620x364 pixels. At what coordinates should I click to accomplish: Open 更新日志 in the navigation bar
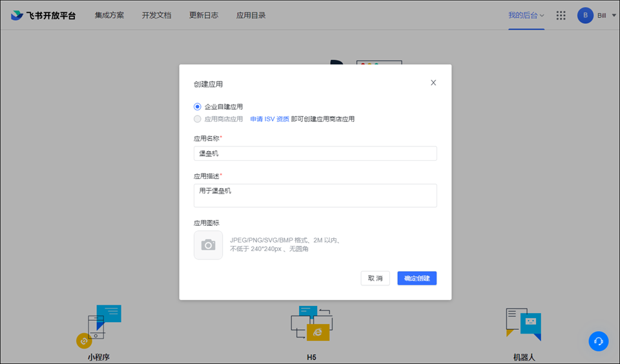click(x=203, y=15)
